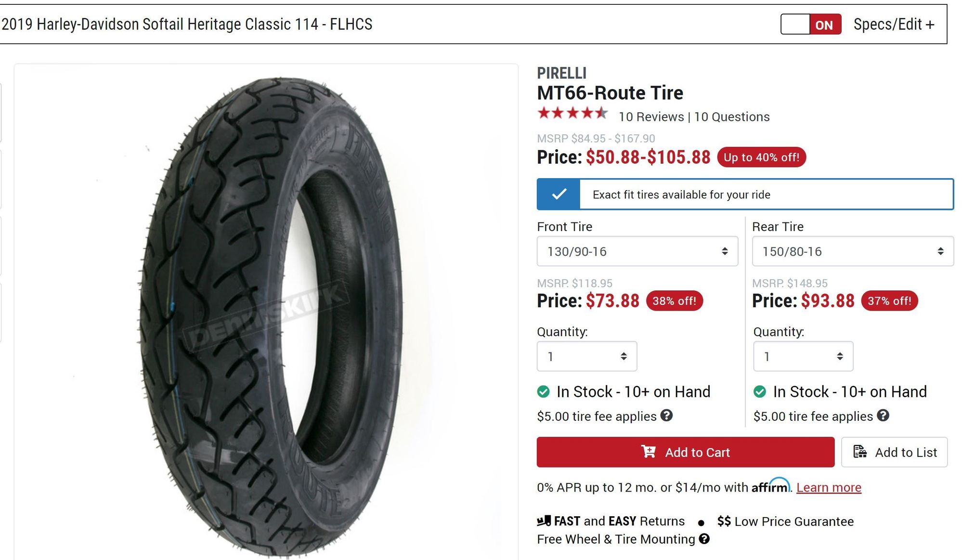Expand the Specs/Edit + section
Screen dimensions: 962x560
click(894, 24)
